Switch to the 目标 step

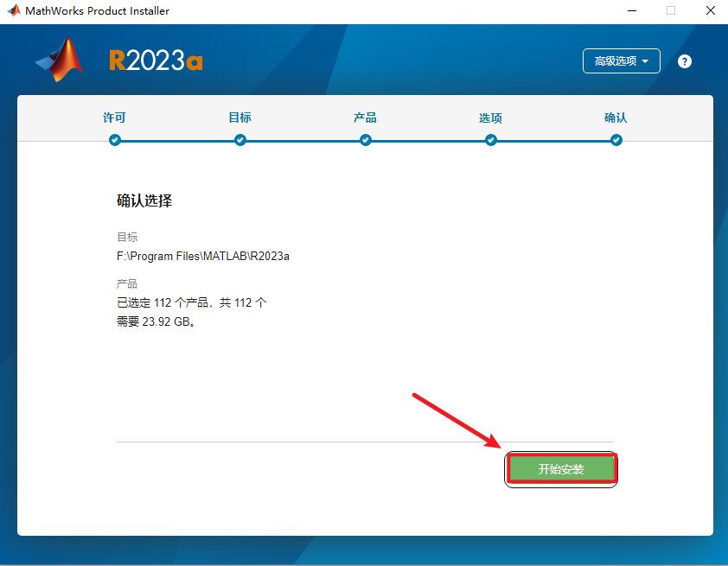point(240,118)
